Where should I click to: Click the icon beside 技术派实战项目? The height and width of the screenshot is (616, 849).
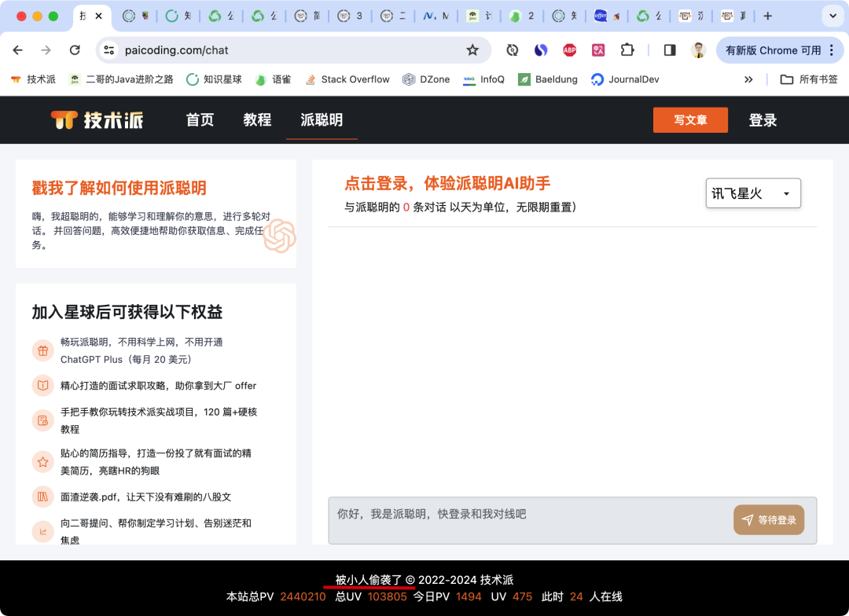click(42, 420)
